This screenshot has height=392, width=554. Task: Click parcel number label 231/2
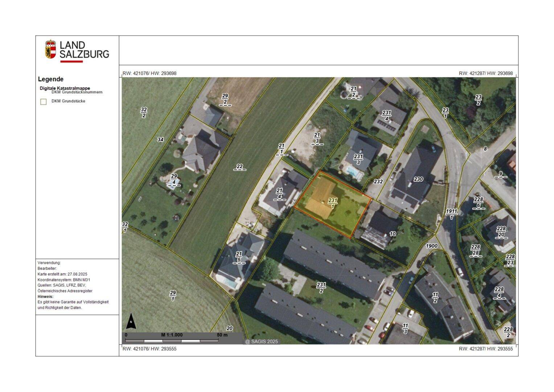pos(321,288)
